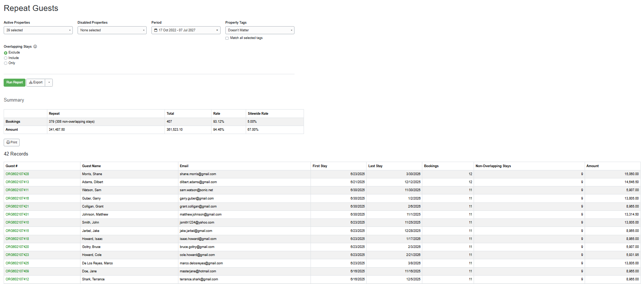Open guest ORG602107420
The image size is (644, 284).
click(x=17, y=247)
